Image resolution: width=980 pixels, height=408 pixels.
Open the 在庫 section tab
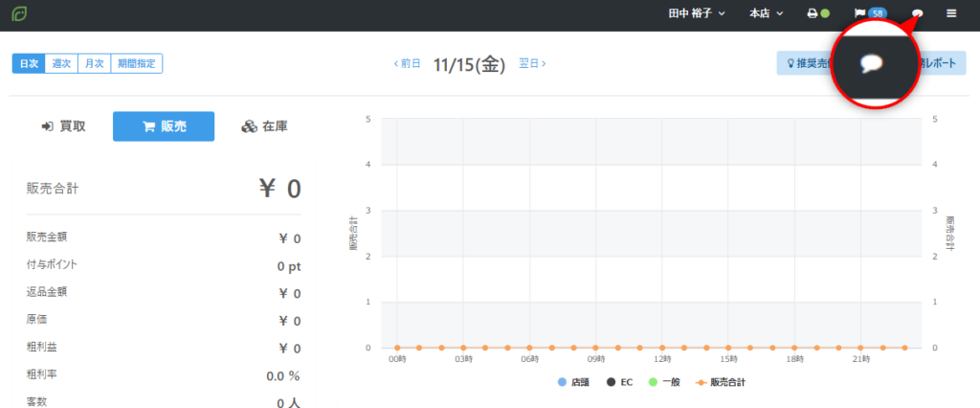pyautogui.click(x=264, y=126)
